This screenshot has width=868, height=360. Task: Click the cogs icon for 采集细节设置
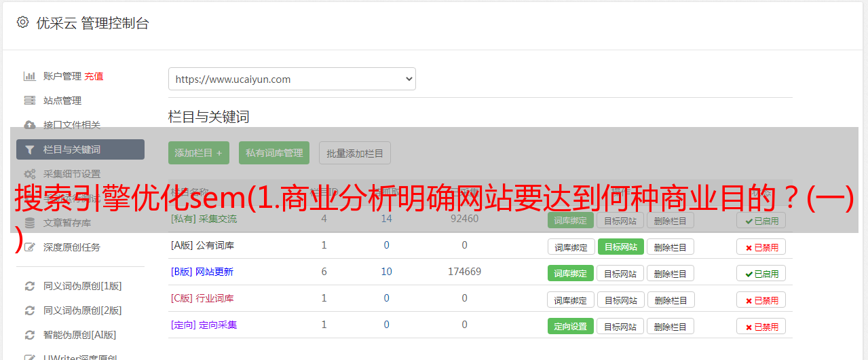[x=29, y=174]
